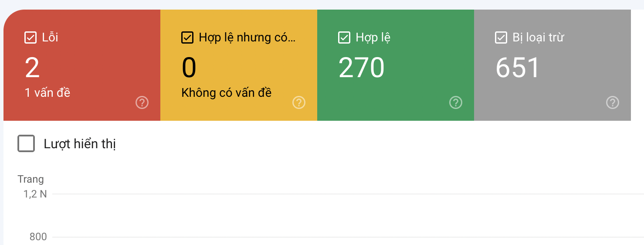Toggle the Hợp lệ nhưng có… checkbox

[x=187, y=38]
